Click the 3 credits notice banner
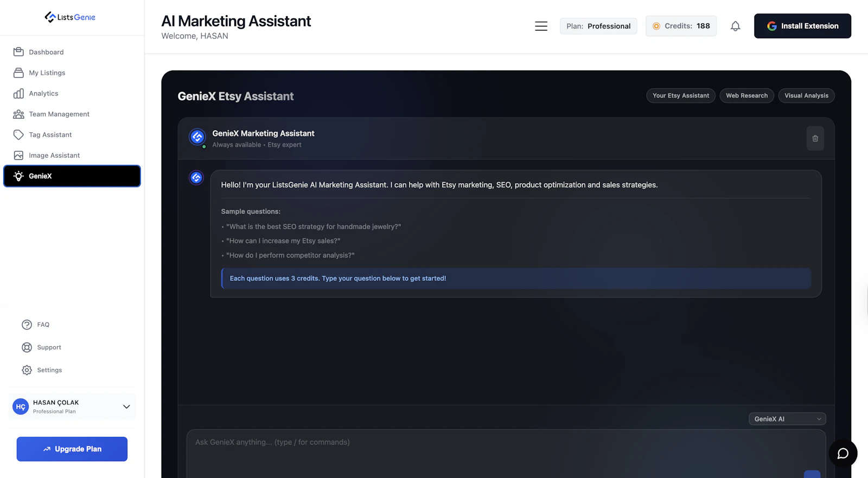Image resolution: width=868 pixels, height=478 pixels. (x=516, y=279)
